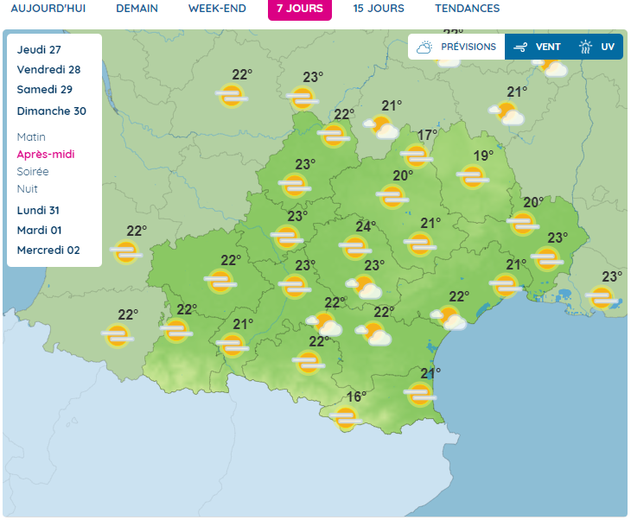The width and height of the screenshot is (631, 520).
Task: Select the Nuit time period
Action: pos(27,188)
